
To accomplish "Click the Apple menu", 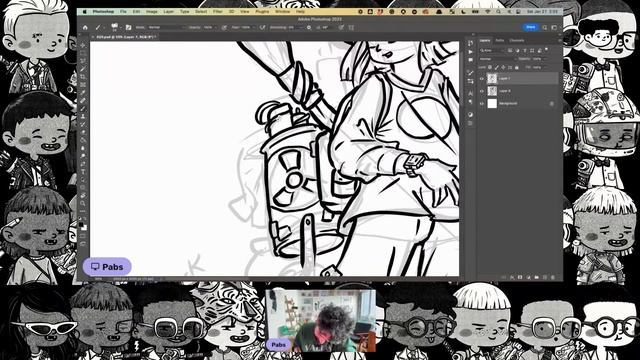I will pyautogui.click(x=84, y=11).
